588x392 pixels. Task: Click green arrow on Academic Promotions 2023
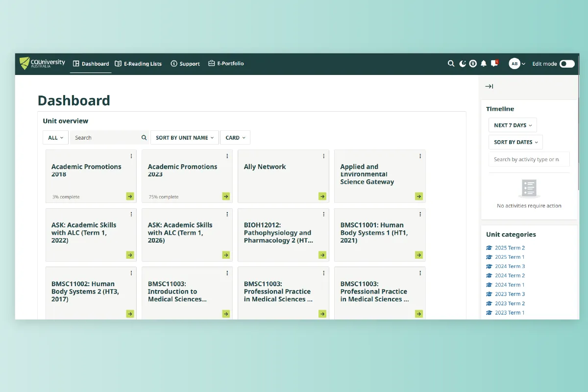point(226,196)
